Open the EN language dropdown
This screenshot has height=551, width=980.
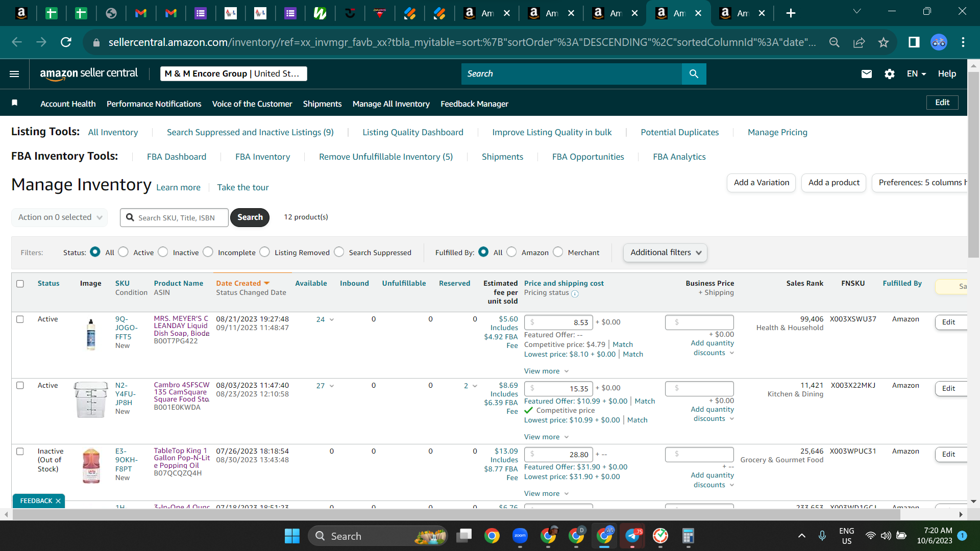pos(916,74)
